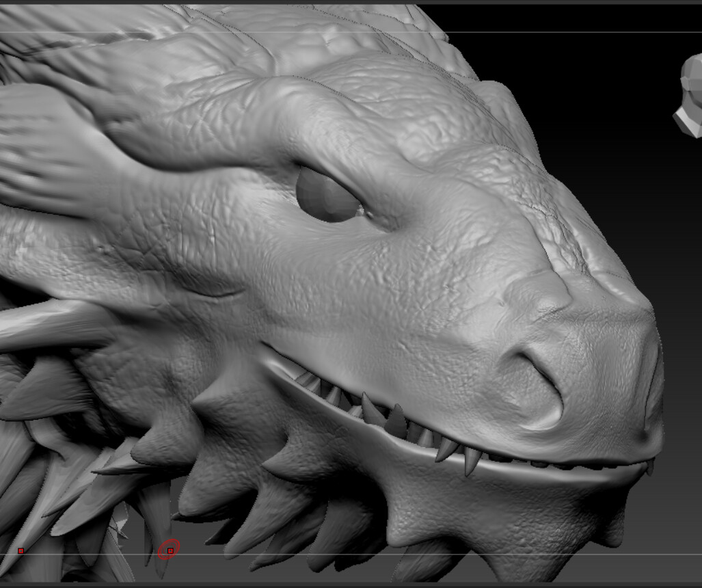Click the red transpose start point marker
The image size is (702, 588).
pyautogui.click(x=21, y=551)
